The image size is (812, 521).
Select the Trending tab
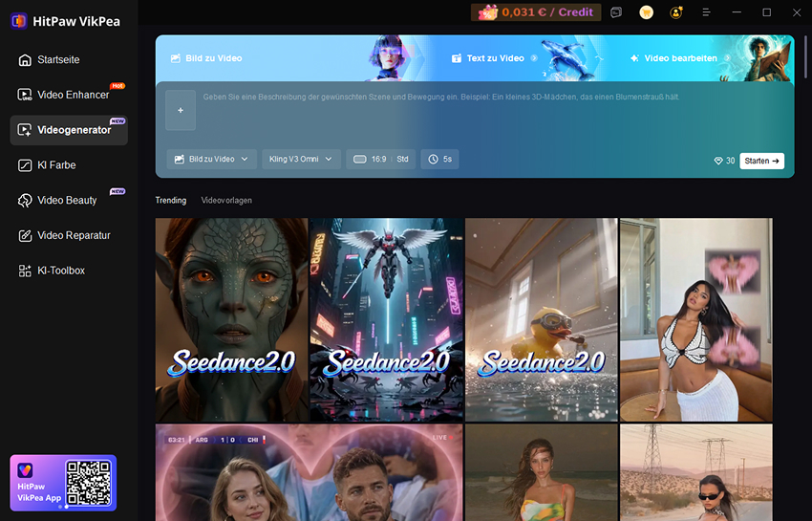point(171,201)
